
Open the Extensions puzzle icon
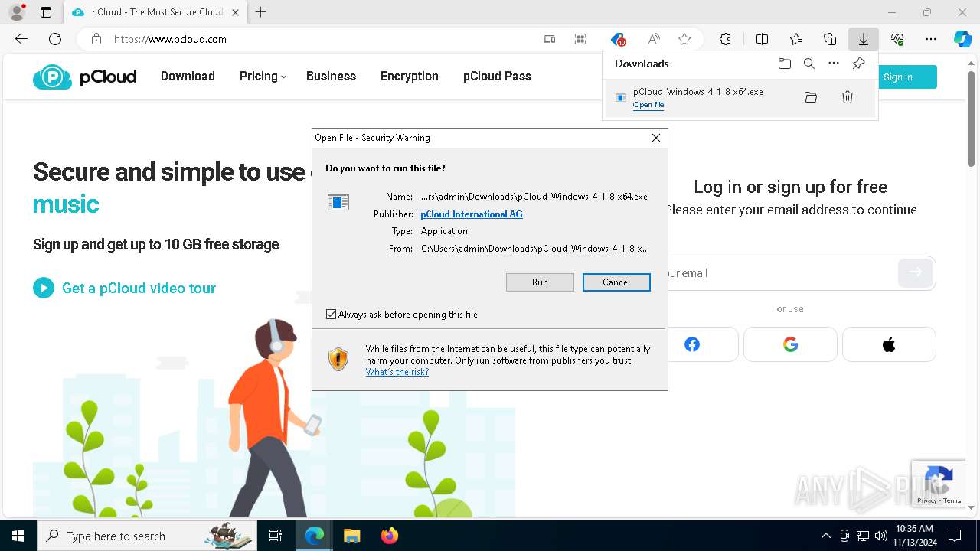[725, 39]
